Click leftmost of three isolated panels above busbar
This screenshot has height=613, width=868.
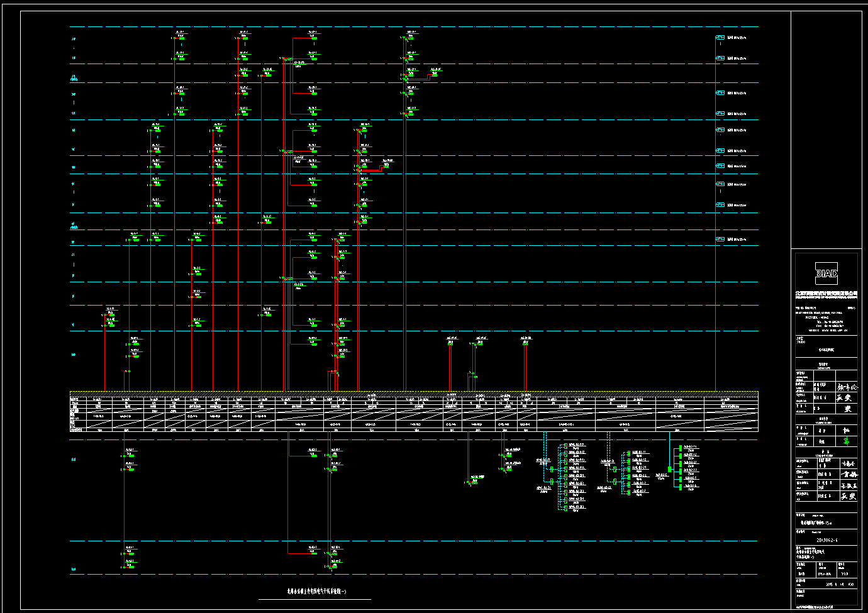point(451,343)
